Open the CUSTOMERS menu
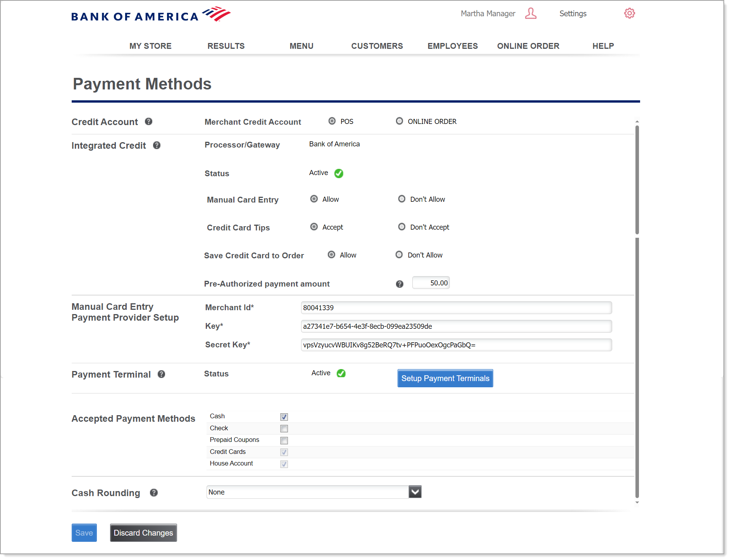This screenshot has width=730, height=560. 377,46
